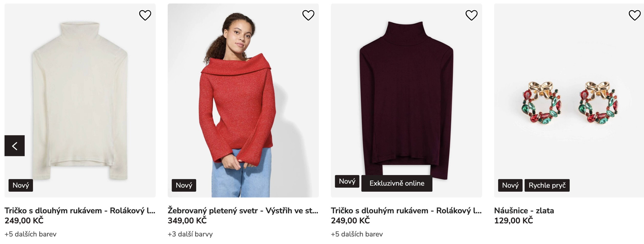This screenshot has width=644, height=244.
Task: Click the "Nový" badge on red sweater
Action: pos(184,185)
